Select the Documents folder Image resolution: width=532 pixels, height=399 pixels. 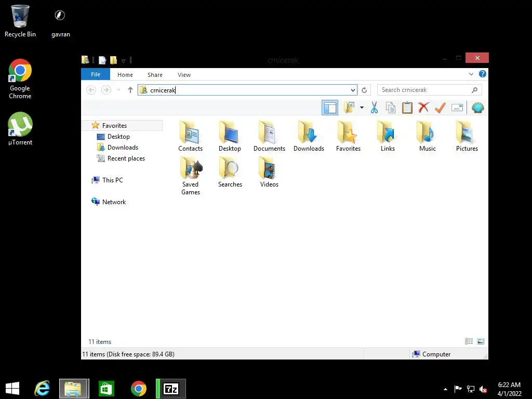click(x=270, y=137)
